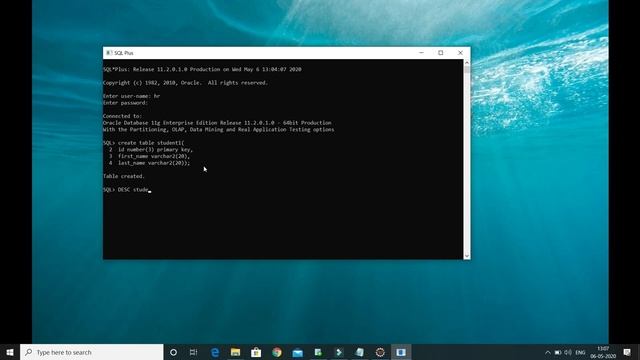Switch the ENG input language indicator
Viewport: 640px width, 360px height.
coord(580,352)
